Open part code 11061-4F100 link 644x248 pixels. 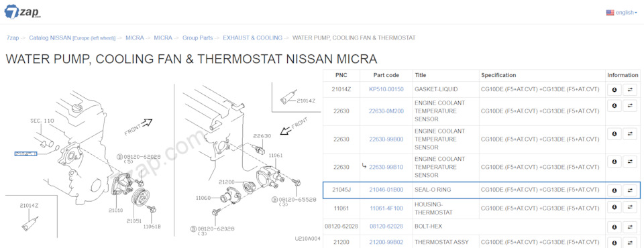(386, 208)
